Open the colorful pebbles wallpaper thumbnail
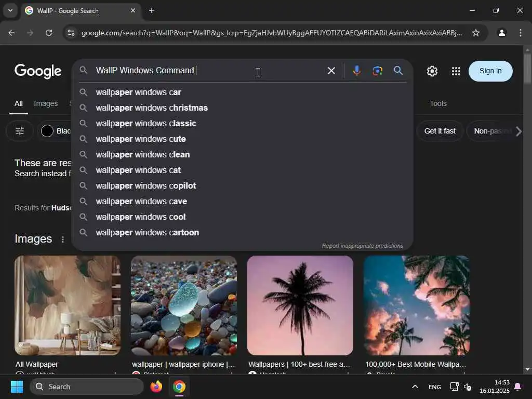The width and height of the screenshot is (532, 399). (x=184, y=305)
